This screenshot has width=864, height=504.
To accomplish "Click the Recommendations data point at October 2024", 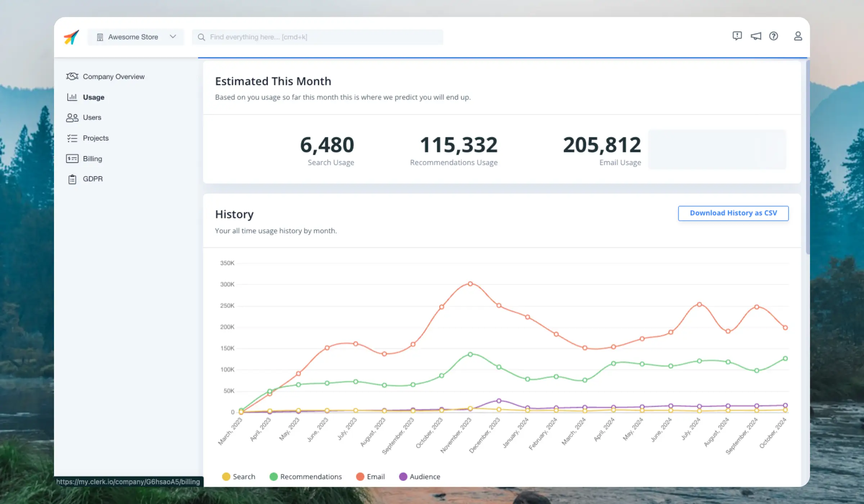I will tap(786, 359).
